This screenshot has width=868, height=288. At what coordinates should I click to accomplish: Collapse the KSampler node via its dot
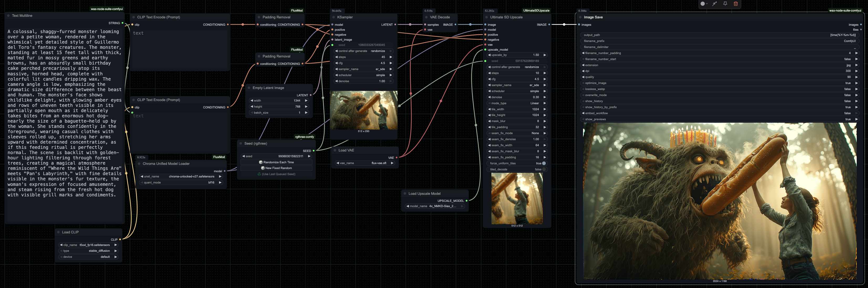(x=334, y=17)
